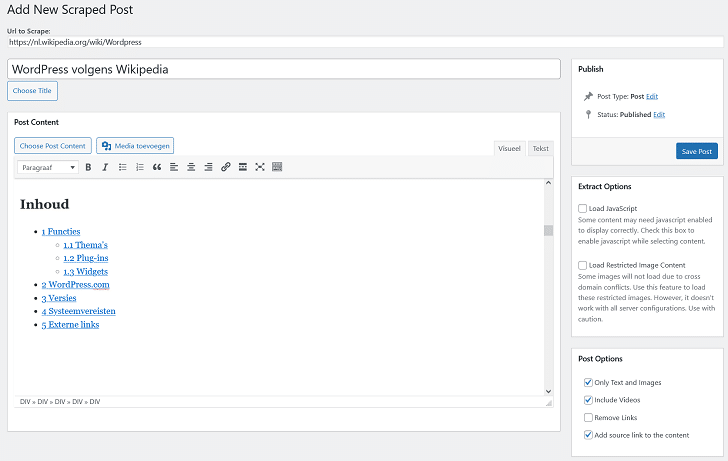The height and width of the screenshot is (461, 728).
Task: Apply blockquote formatting
Action: (157, 167)
